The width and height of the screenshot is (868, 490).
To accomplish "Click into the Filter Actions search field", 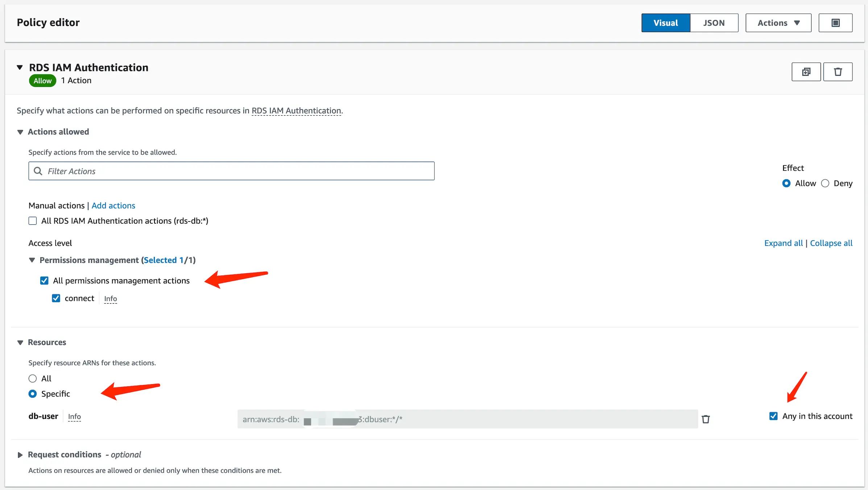I will [x=231, y=171].
